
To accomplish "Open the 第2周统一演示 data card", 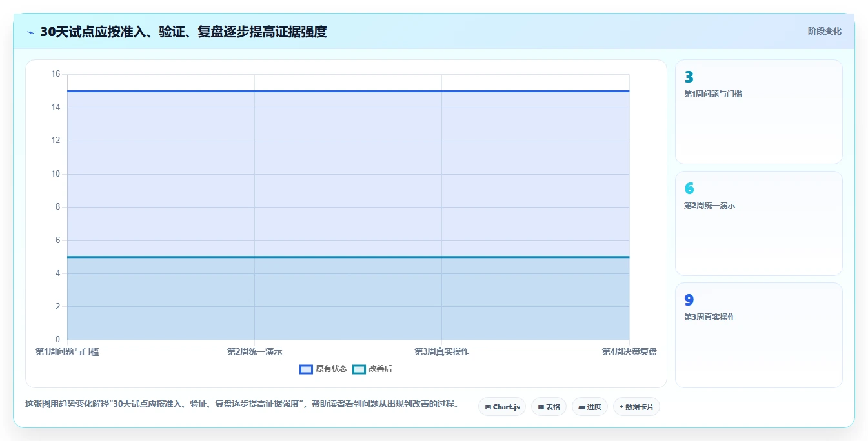I will [758, 224].
